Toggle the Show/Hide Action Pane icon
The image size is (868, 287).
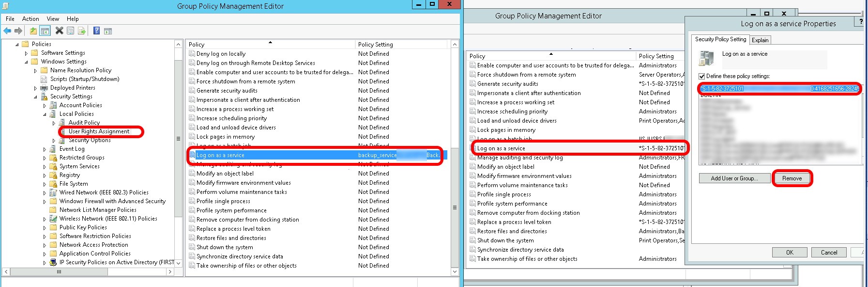point(108,31)
